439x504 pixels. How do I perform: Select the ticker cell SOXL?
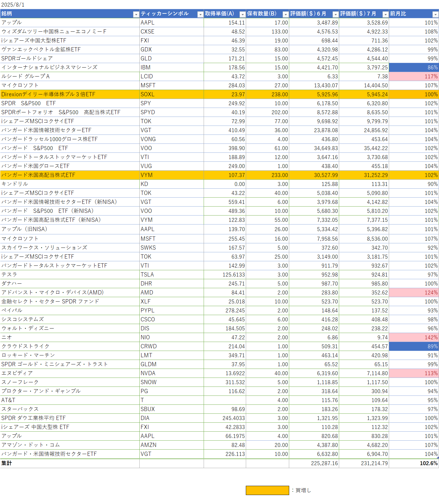172,94
